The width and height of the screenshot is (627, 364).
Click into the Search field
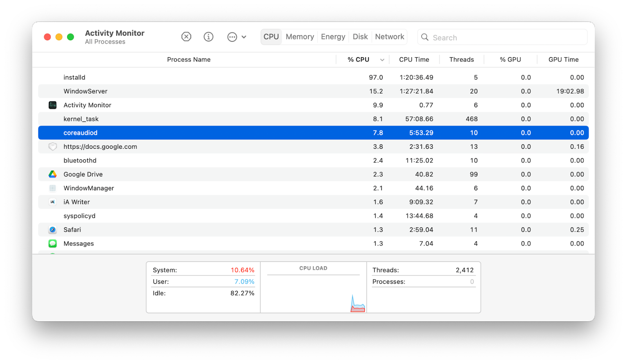coord(502,37)
